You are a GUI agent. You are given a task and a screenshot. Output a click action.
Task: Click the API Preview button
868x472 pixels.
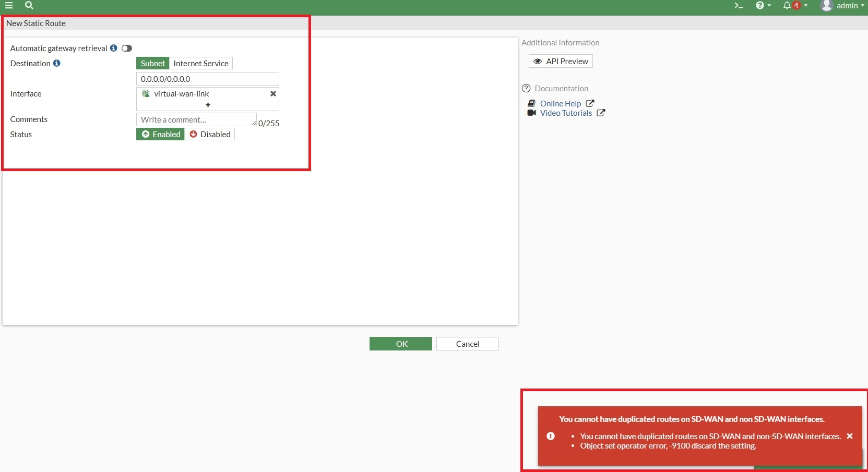click(x=561, y=61)
